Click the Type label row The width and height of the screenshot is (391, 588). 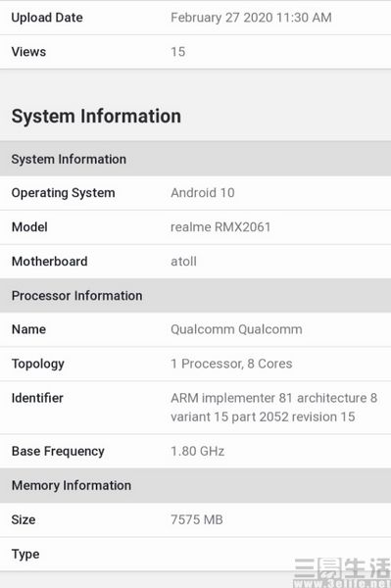pos(195,555)
